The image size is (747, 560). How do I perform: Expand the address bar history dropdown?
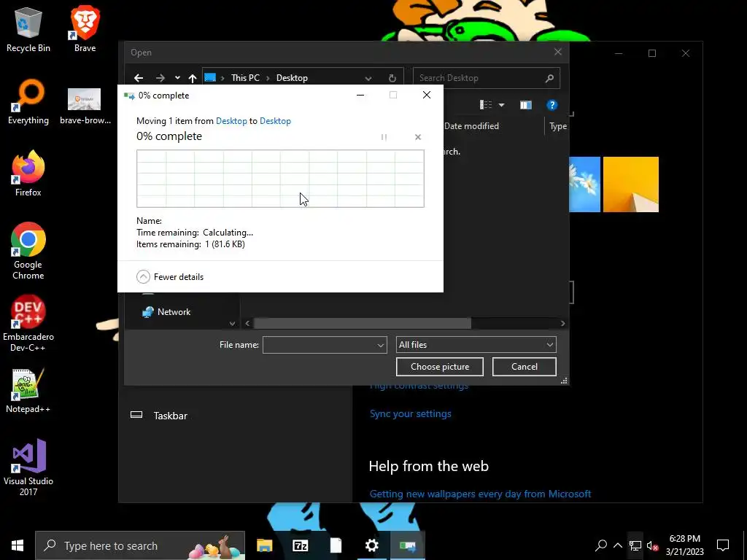tap(368, 78)
